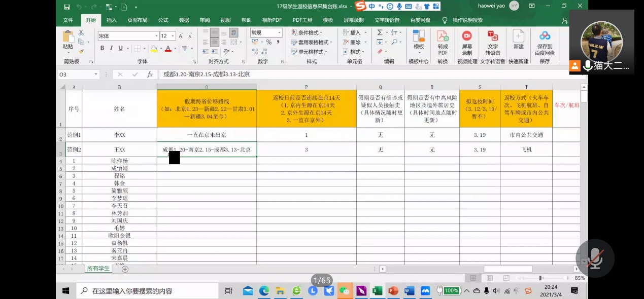Add a new sheet with plus button

pos(125,269)
